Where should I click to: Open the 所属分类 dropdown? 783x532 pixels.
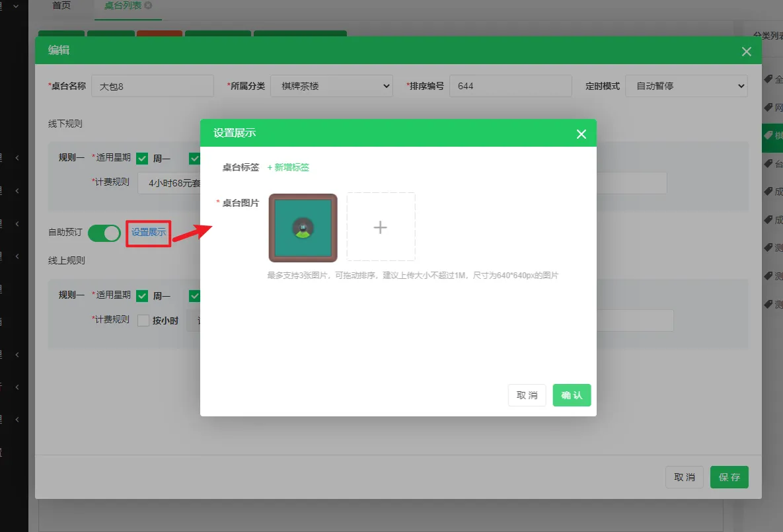click(332, 86)
